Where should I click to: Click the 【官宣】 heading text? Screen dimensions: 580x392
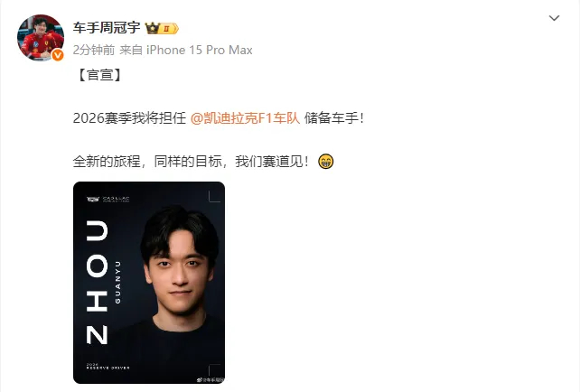[99, 75]
